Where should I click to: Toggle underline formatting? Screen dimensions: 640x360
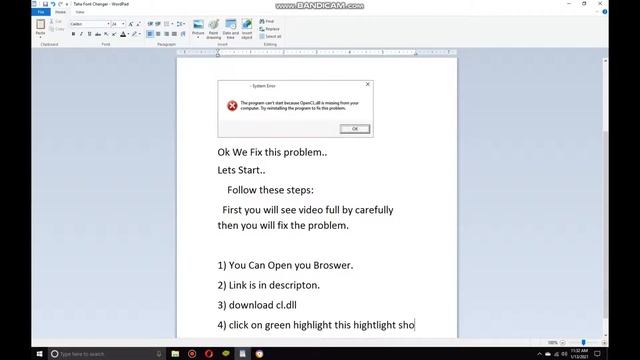click(x=89, y=34)
